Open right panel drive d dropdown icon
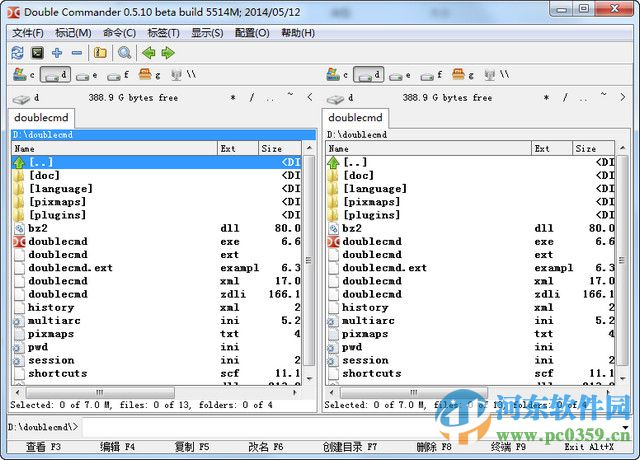 pyautogui.click(x=340, y=98)
